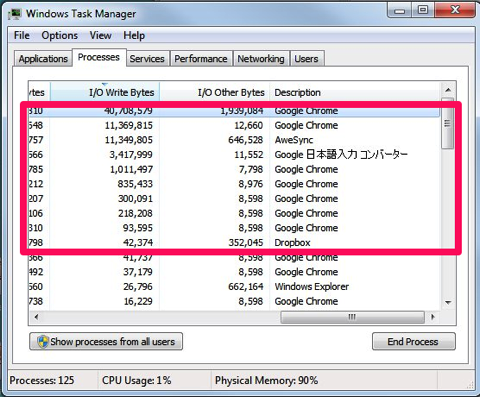This screenshot has height=397, width=480.
Task: Click the 1,011,497 write bytes cell
Action: 131,169
